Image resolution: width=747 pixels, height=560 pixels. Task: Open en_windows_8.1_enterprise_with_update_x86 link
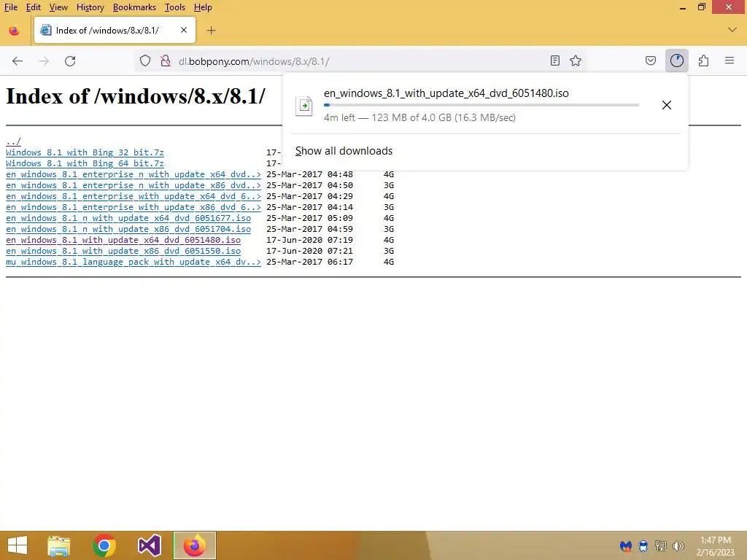tap(133, 207)
